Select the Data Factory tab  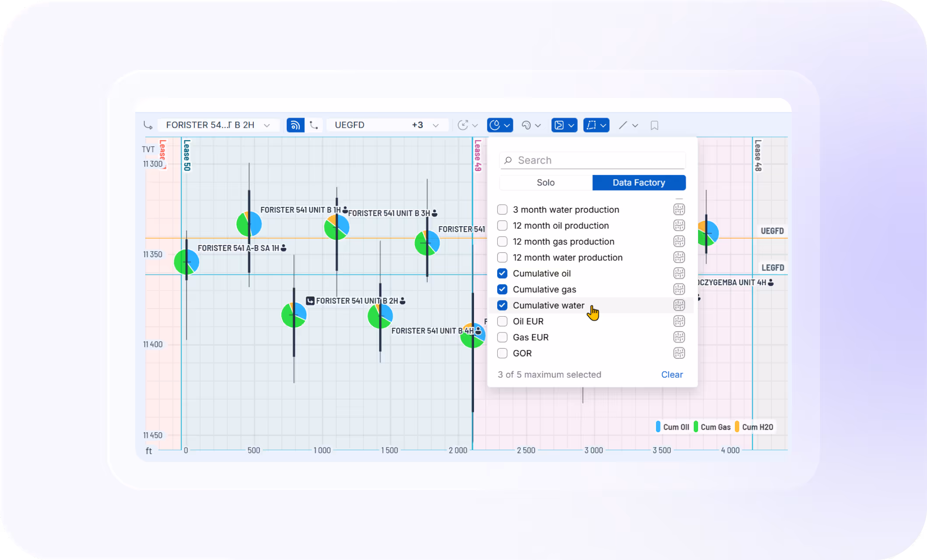pos(639,183)
